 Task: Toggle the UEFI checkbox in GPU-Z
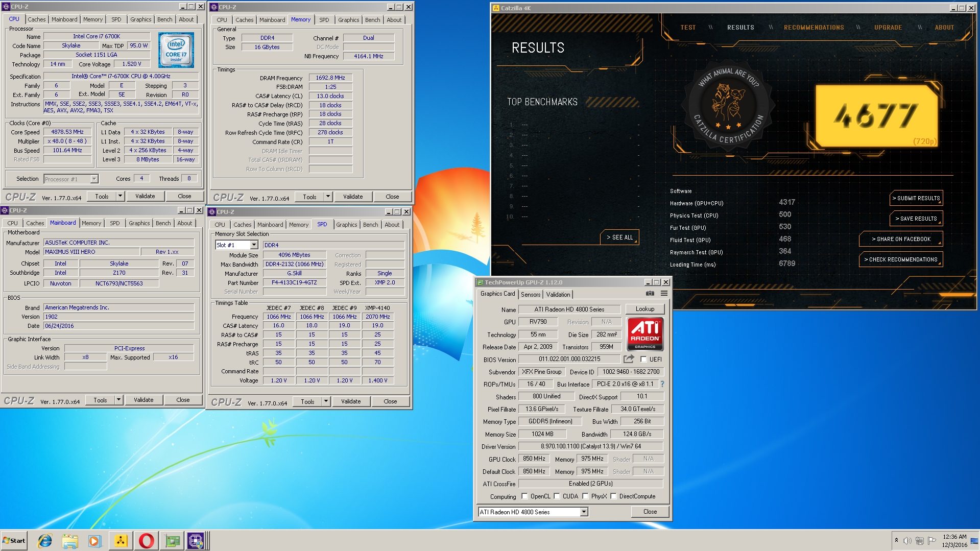coord(643,360)
